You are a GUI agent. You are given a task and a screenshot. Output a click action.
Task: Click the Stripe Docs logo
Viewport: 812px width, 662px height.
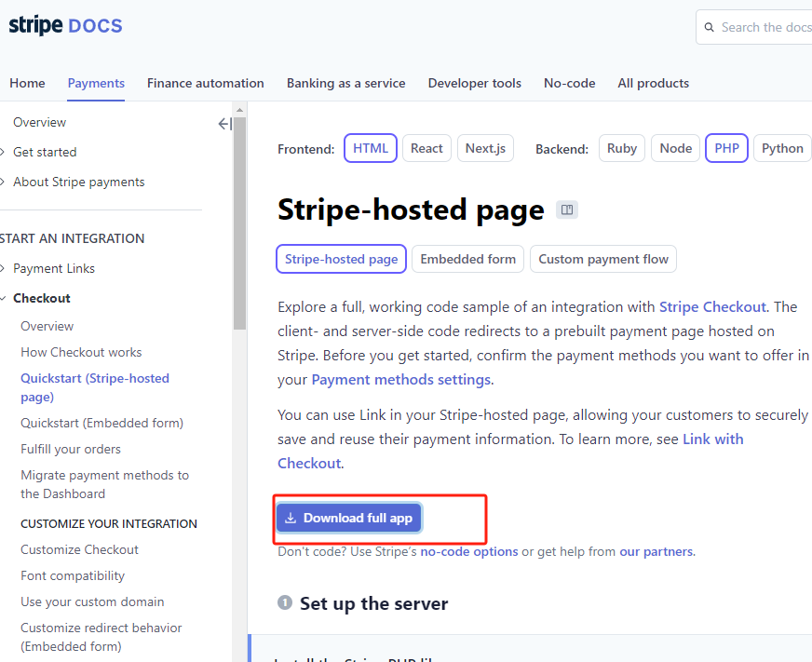(66, 25)
